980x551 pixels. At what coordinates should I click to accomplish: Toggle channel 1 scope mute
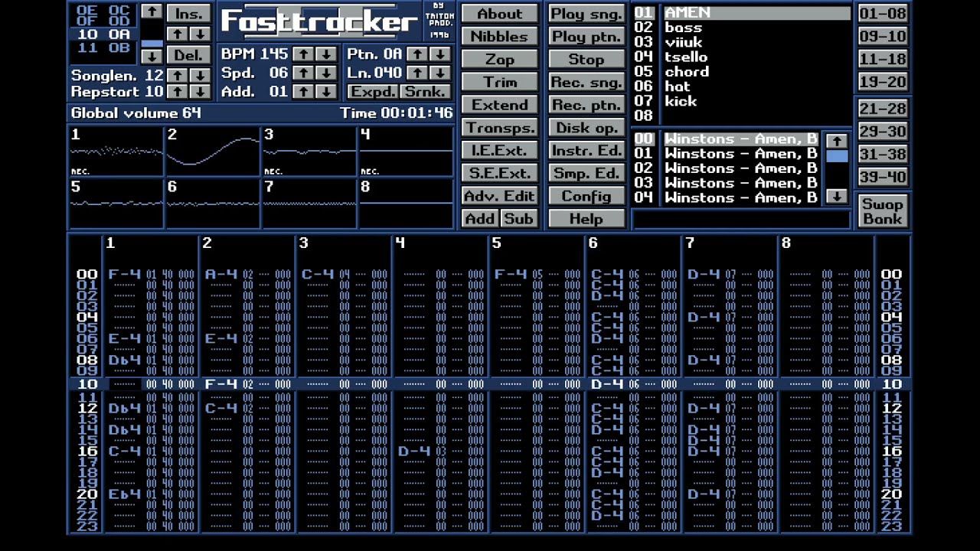point(116,152)
